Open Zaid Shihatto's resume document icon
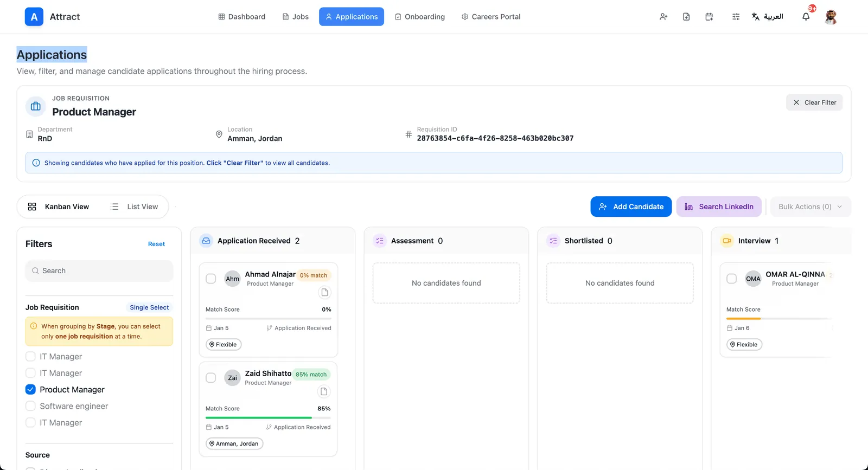This screenshot has height=470, width=868. [x=324, y=391]
